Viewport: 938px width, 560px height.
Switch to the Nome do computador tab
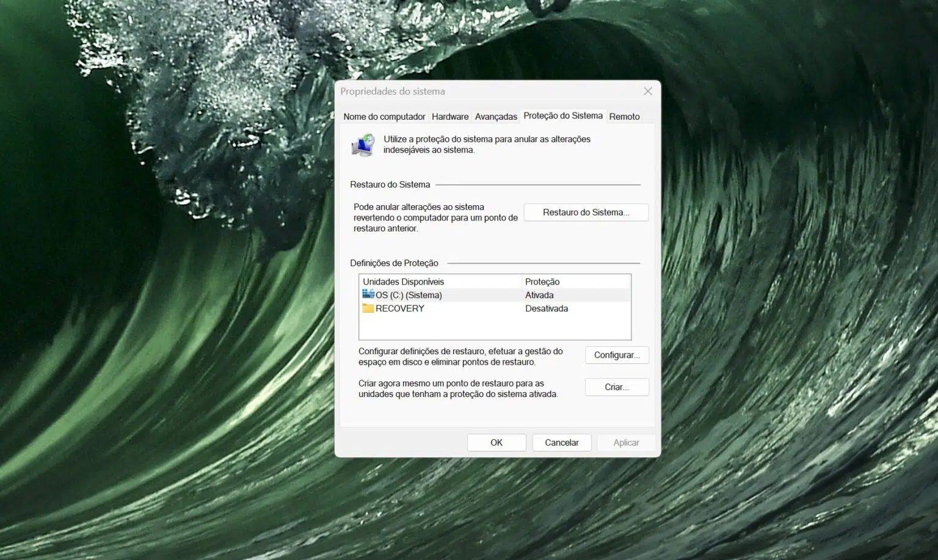tap(384, 117)
